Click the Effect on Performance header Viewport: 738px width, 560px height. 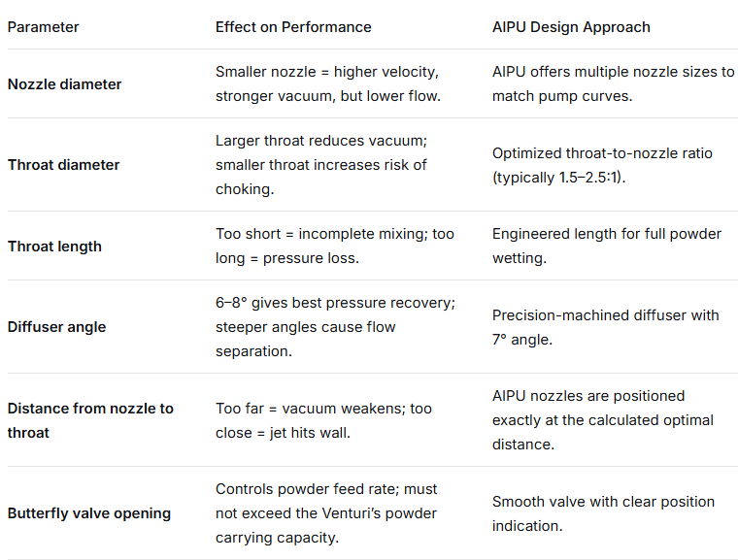(x=293, y=27)
